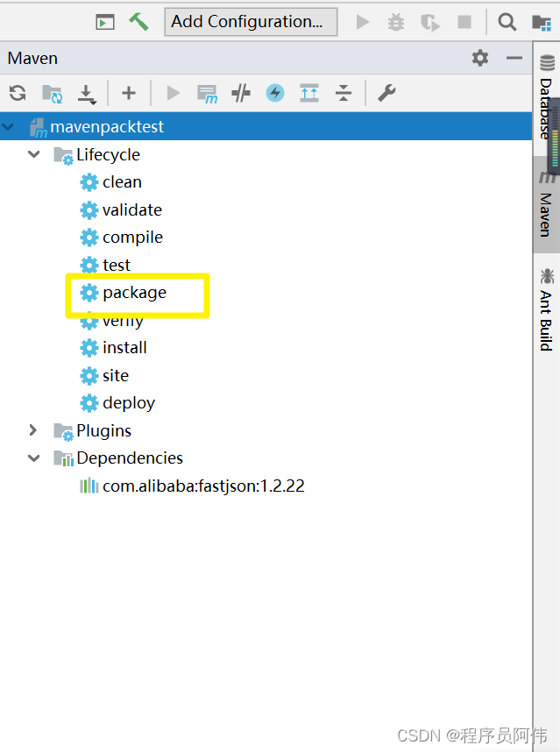Viewport: 560px width, 752px height.
Task: Reimport all Maven projects
Action: coord(18,93)
